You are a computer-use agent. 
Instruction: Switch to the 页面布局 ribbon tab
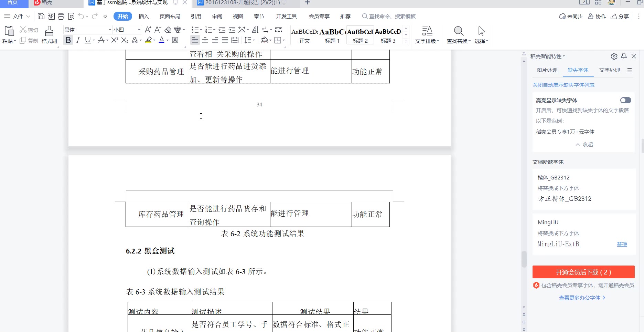pos(170,16)
